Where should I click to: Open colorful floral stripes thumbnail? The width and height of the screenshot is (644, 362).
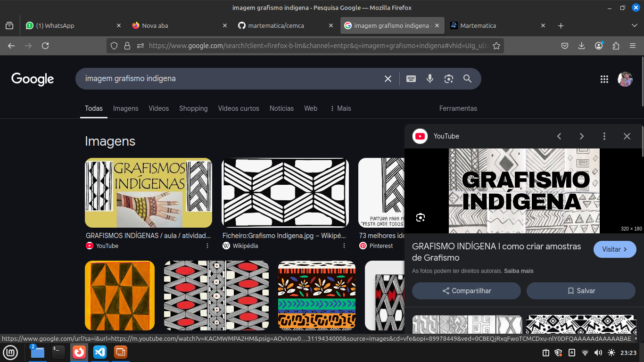point(317,296)
